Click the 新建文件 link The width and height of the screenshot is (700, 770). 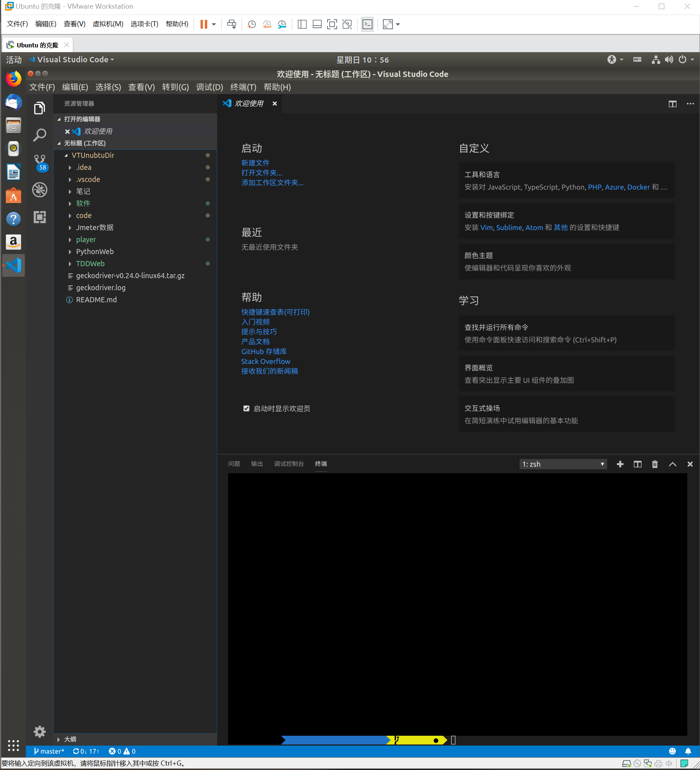(255, 163)
